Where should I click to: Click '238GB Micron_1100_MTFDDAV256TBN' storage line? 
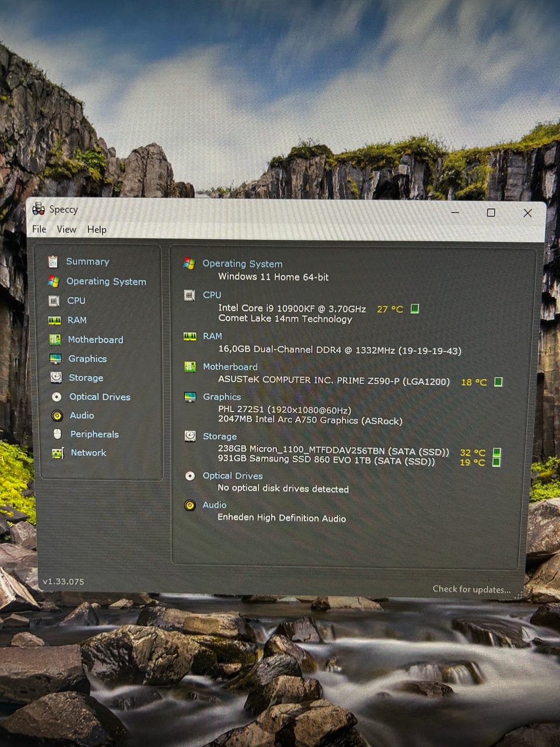coord(333,451)
